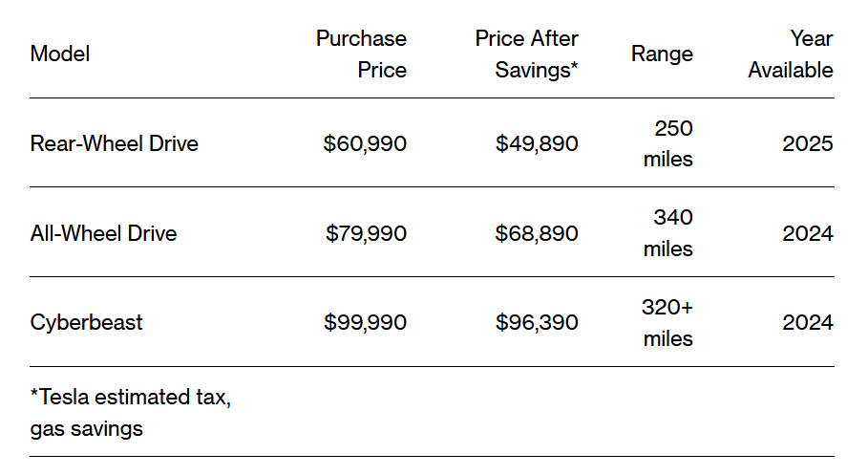Viewport: 868px width, 476px height.
Task: Click the $68,890 price after savings
Action: [537, 233]
